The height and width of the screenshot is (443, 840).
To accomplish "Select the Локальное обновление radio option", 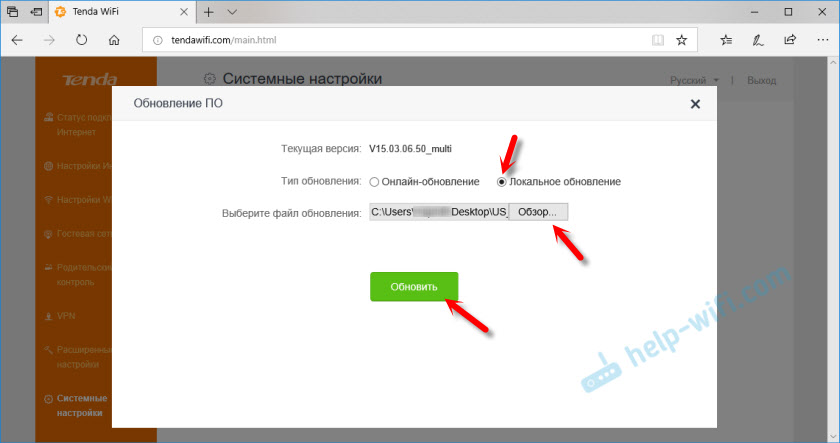I will coord(503,182).
